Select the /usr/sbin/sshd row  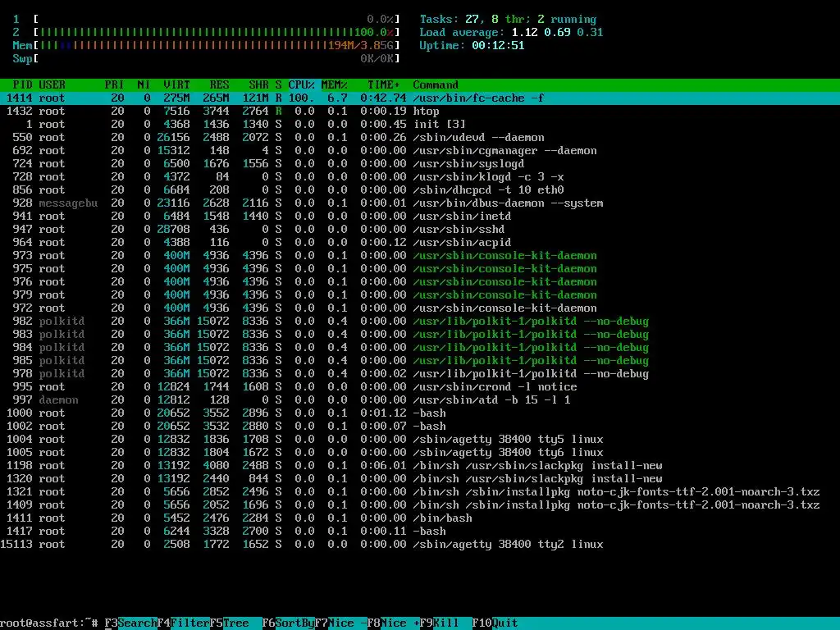420,230
